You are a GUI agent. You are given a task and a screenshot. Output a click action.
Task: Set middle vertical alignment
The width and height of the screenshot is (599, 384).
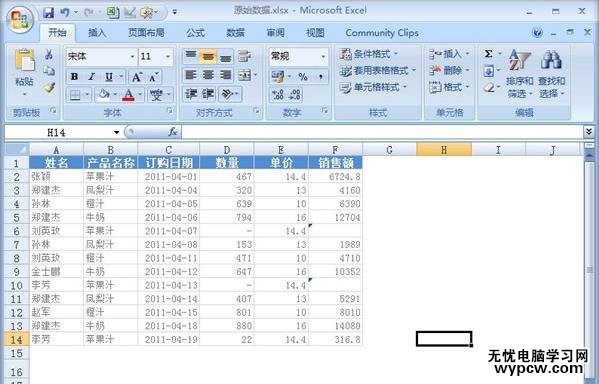coord(208,56)
